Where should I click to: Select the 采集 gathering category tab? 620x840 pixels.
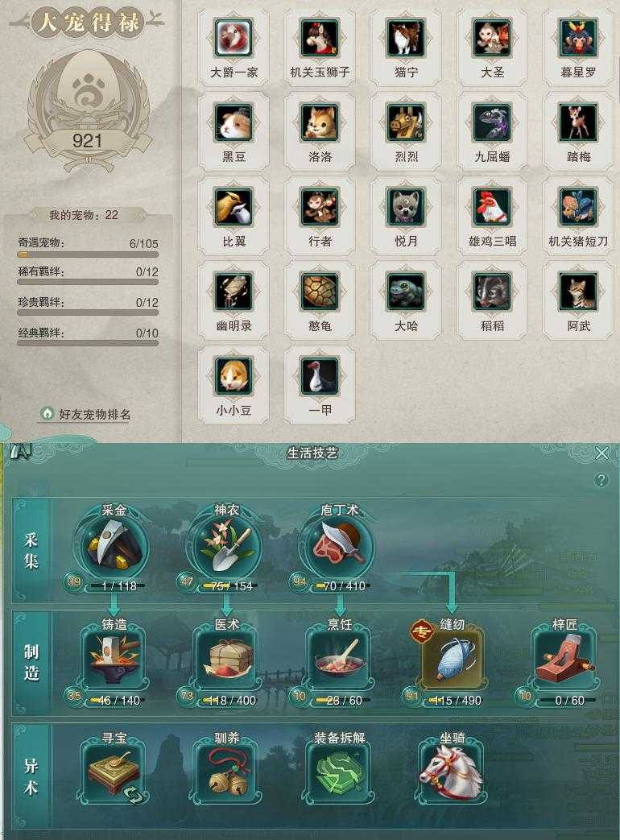tap(31, 550)
